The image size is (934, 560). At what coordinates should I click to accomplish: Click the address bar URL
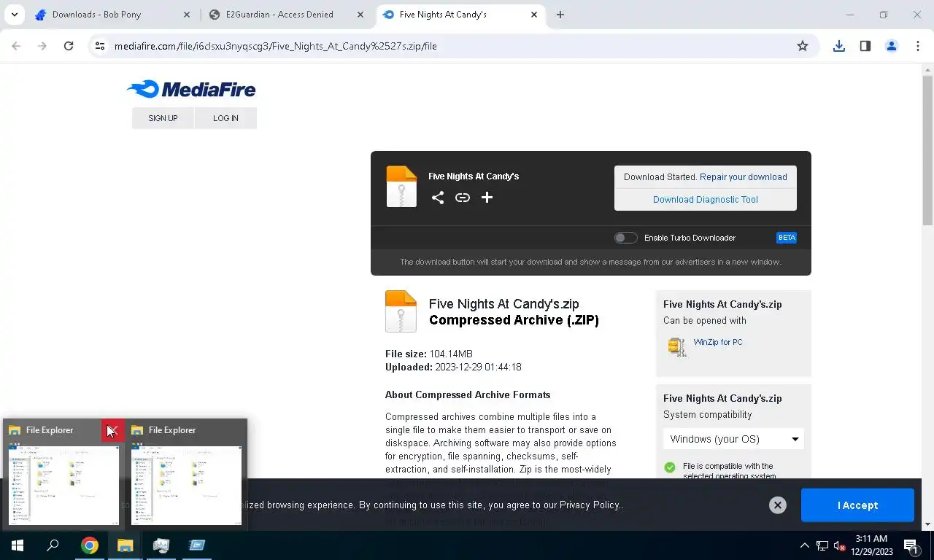(276, 46)
